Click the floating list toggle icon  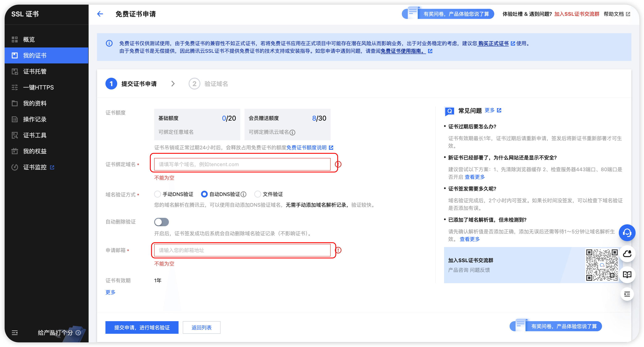click(627, 294)
